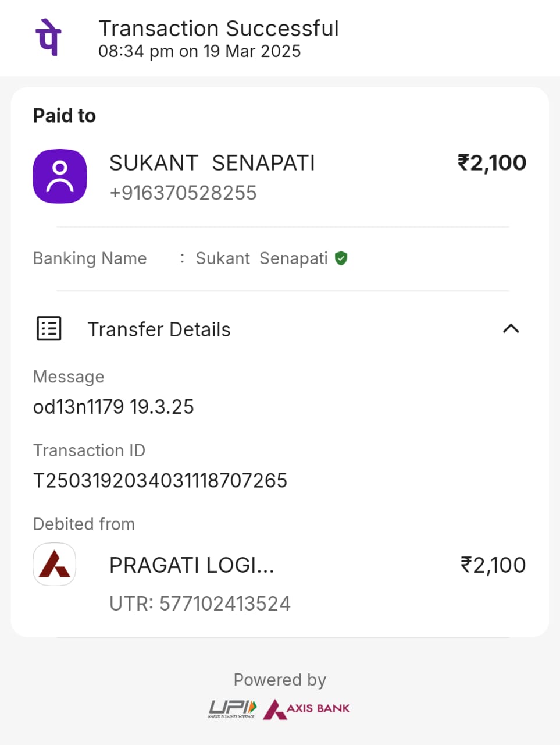Select the recipient name SUKANT SENAPATI
The image size is (560, 745).
click(x=212, y=163)
